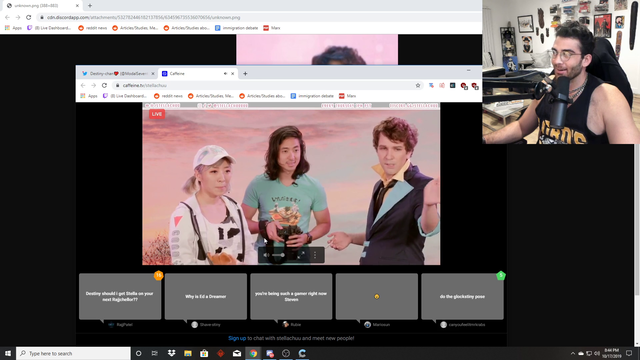Open the Windows Start menu
This screenshot has height=360, width=640.
8,353
